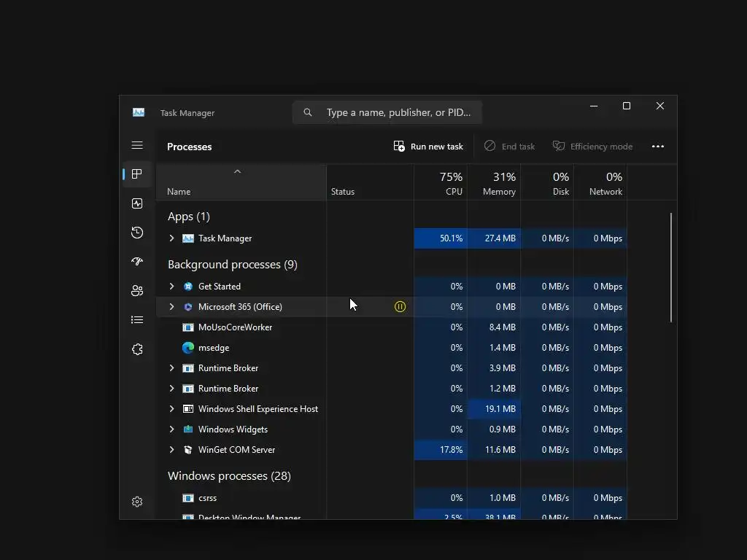Expand the Get Started process
This screenshot has height=560, width=747.
(172, 286)
